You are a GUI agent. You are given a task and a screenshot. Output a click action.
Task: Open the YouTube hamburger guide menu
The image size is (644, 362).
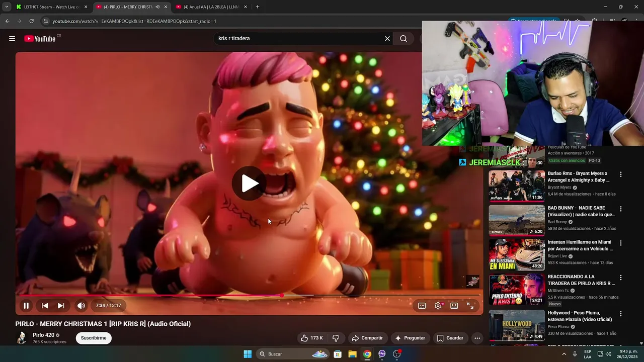tap(12, 39)
